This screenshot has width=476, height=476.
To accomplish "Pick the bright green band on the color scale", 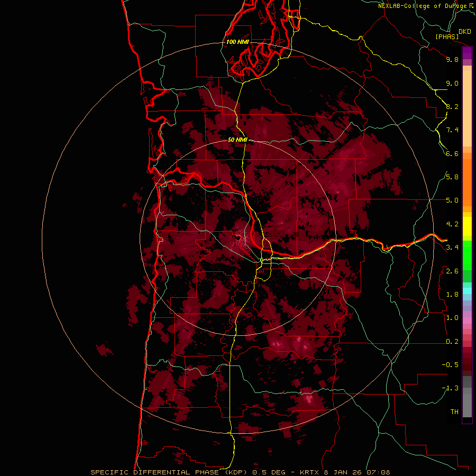I will point(467,255).
